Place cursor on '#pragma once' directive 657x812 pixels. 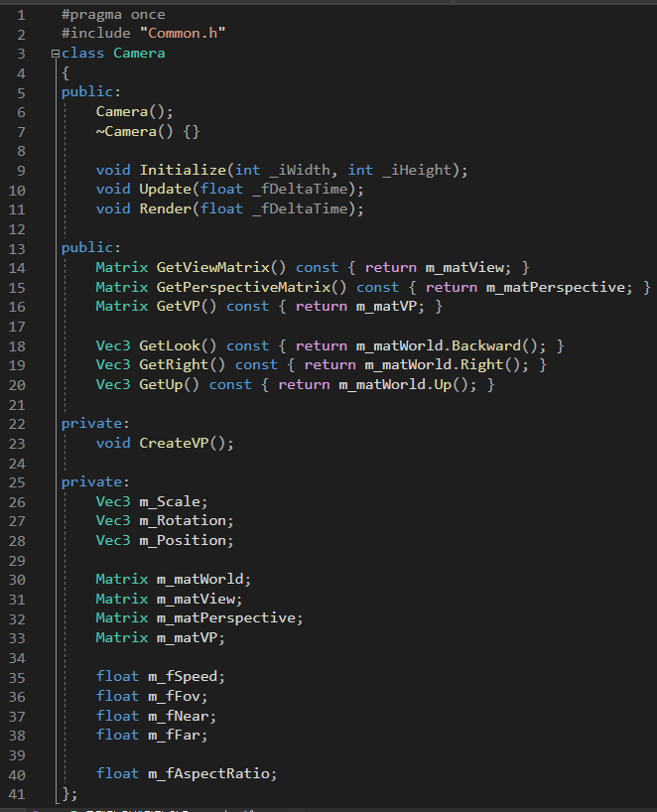click(113, 15)
